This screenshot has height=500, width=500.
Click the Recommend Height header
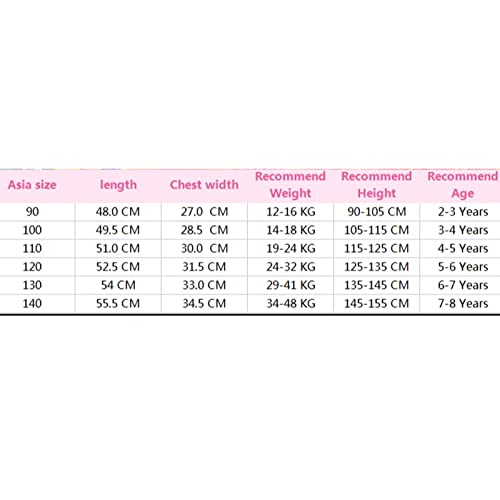(377, 185)
